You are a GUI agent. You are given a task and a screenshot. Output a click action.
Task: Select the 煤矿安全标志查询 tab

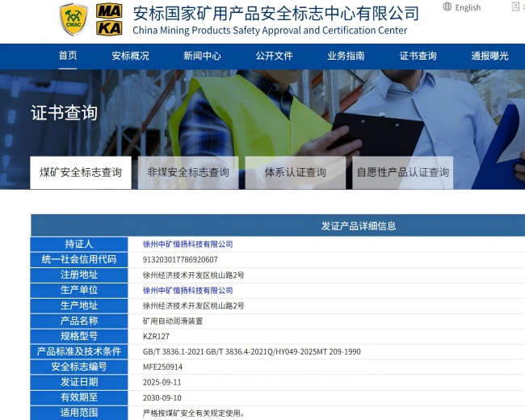coord(81,172)
